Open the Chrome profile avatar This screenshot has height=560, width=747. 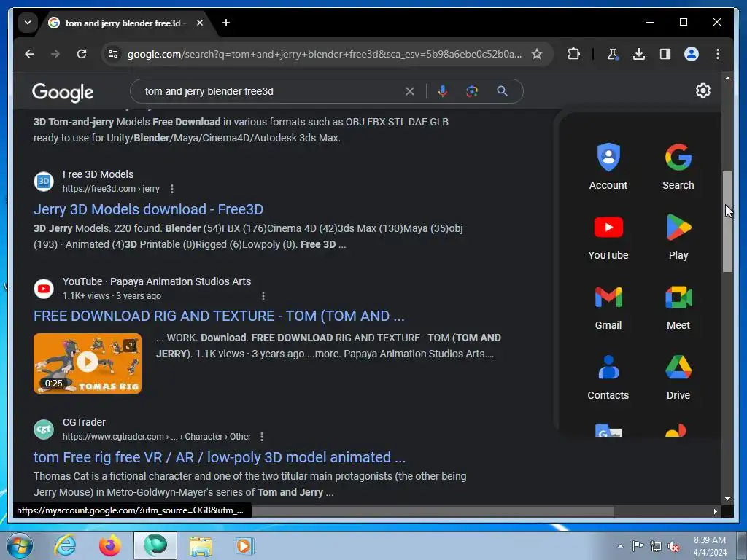692,54
